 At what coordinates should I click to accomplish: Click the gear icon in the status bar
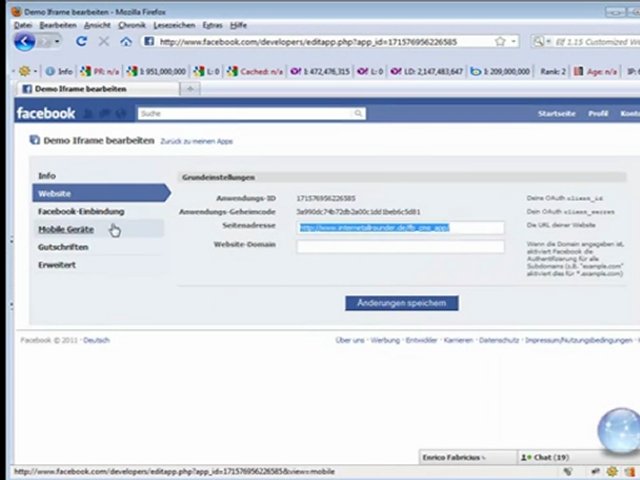[x=611, y=472]
